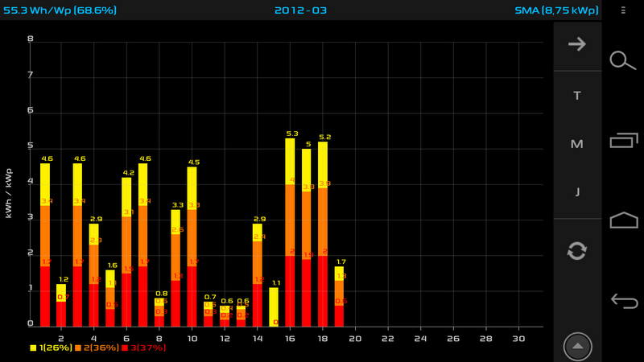Image resolution: width=644 pixels, height=362 pixels.
Task: Tap the SMA (8,75 kWp) plant label
Action: pos(556,10)
